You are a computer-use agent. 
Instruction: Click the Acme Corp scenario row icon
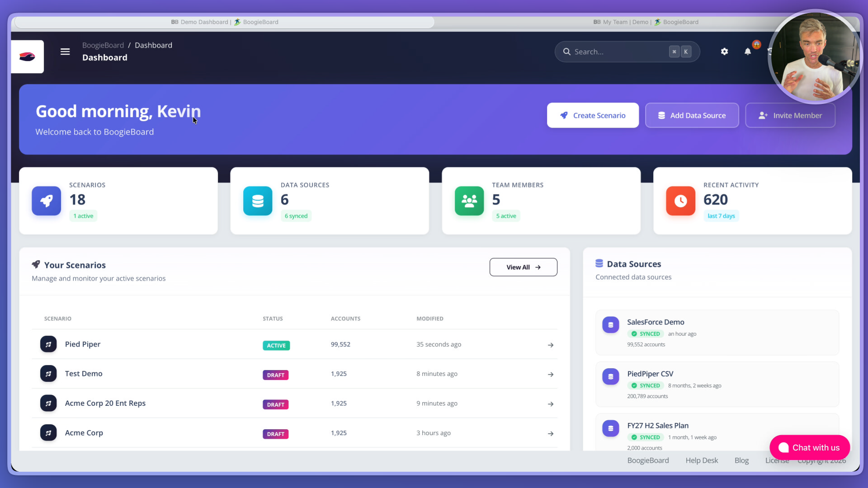pos(48,433)
